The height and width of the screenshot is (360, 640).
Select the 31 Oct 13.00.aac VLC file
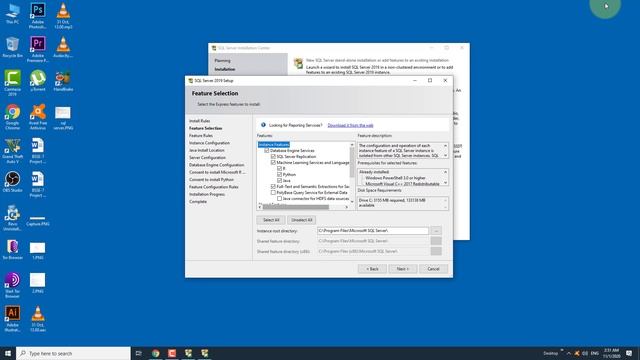click(38, 319)
